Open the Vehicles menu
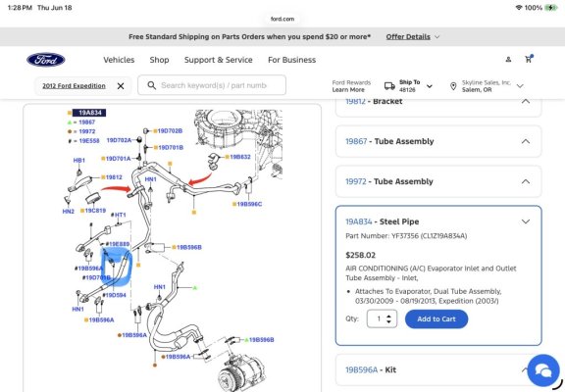The image size is (565, 392). tap(119, 60)
